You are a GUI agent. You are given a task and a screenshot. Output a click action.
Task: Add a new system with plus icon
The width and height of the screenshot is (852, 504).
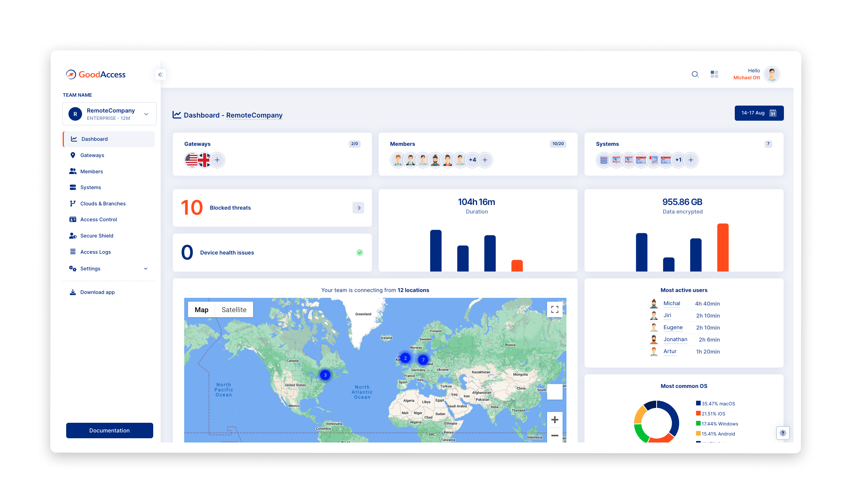pos(691,160)
